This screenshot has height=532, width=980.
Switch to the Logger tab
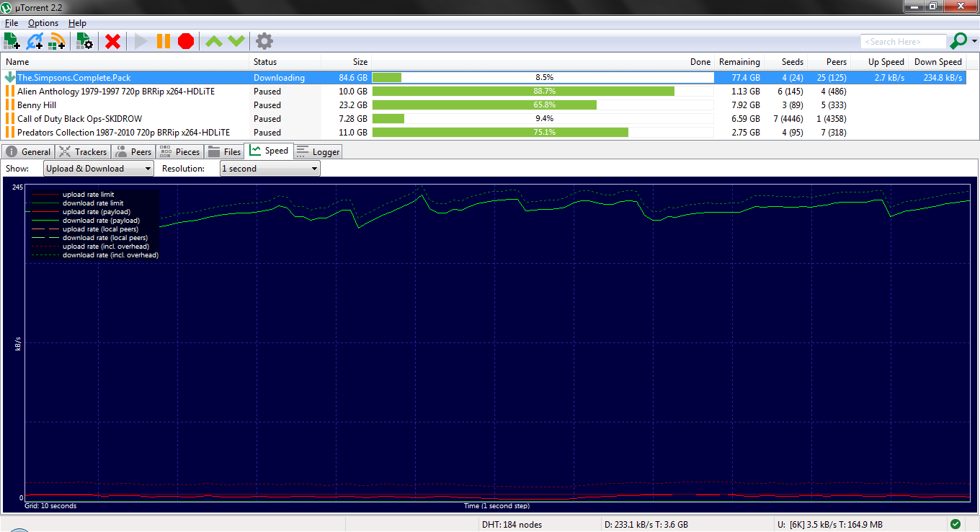coord(318,152)
